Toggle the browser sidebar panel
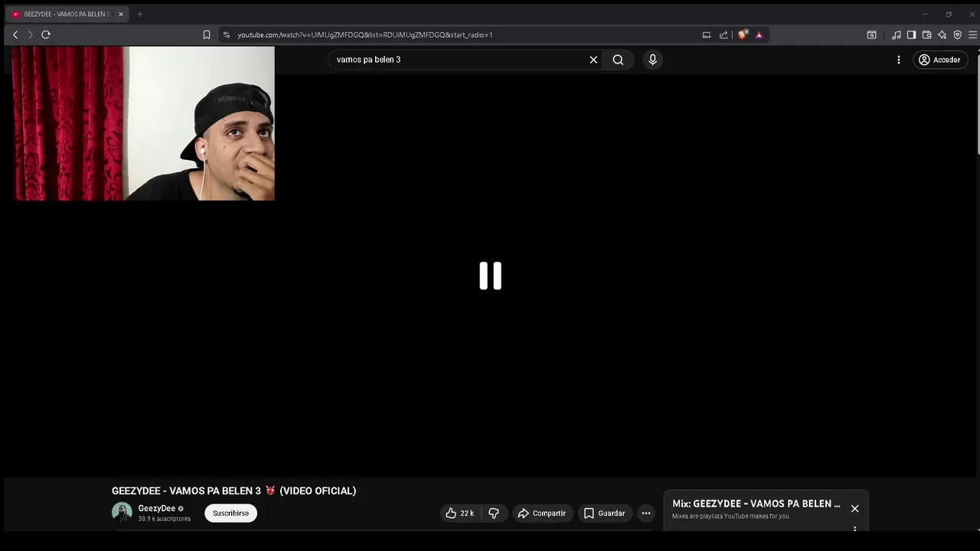This screenshot has width=980, height=551. (x=911, y=34)
